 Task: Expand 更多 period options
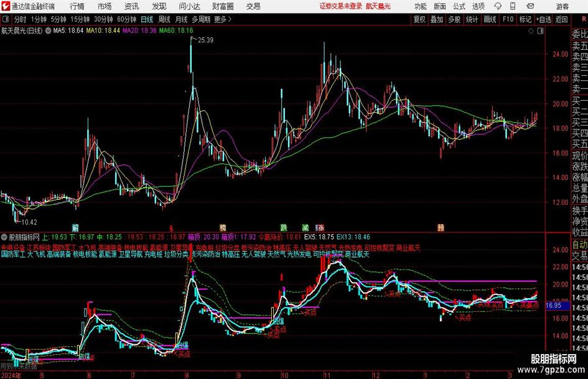(222, 19)
